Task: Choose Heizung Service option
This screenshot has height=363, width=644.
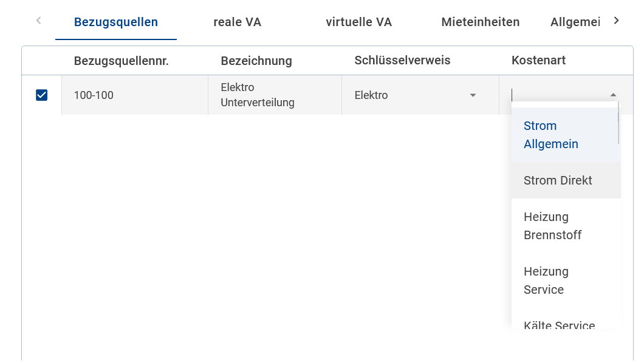Action: (546, 280)
